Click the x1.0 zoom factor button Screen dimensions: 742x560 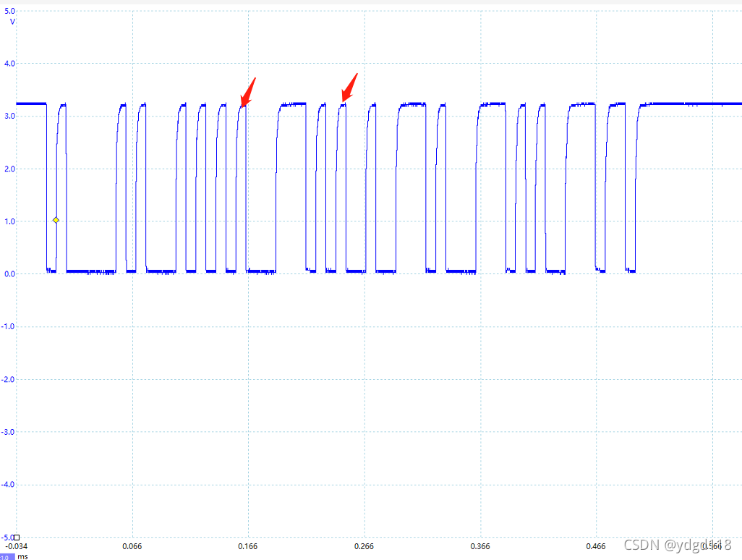click(x=7, y=557)
